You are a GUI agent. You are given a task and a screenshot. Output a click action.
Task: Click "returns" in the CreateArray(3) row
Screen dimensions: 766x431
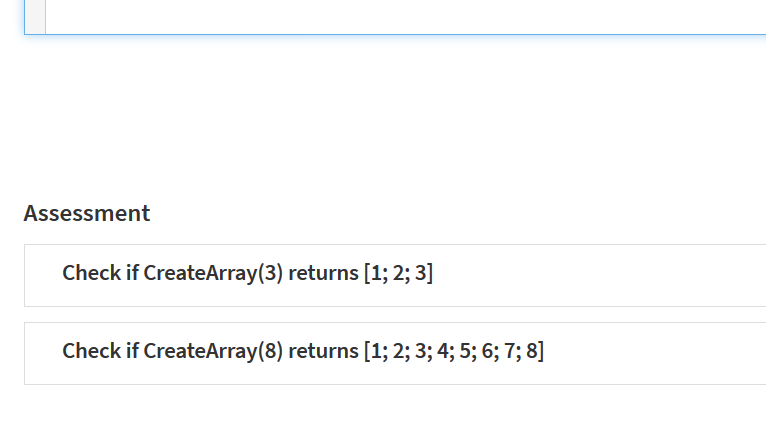pyautogui.click(x=324, y=273)
